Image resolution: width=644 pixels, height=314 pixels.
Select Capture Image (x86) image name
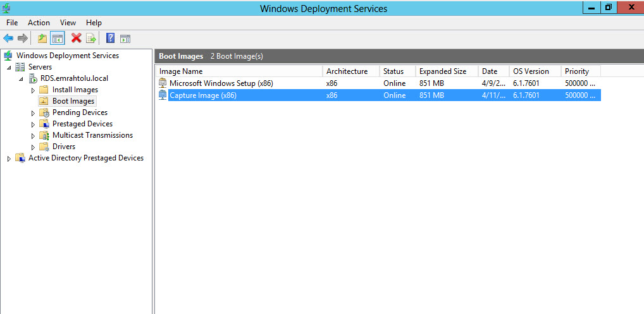[x=203, y=95]
